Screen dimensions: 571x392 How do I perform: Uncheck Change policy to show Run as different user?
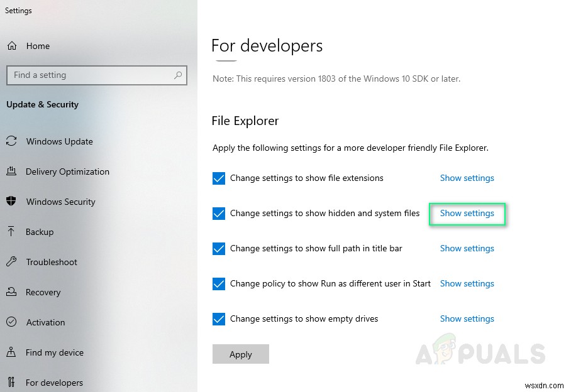219,284
